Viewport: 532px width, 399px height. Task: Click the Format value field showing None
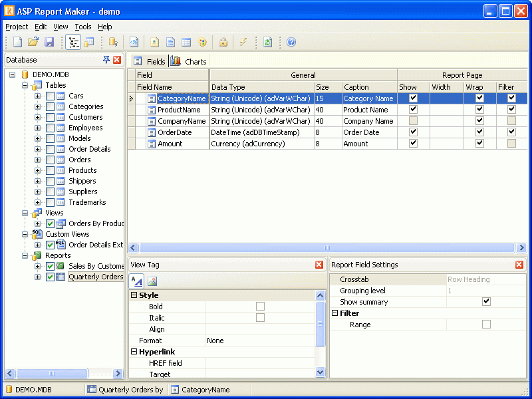tap(261, 340)
